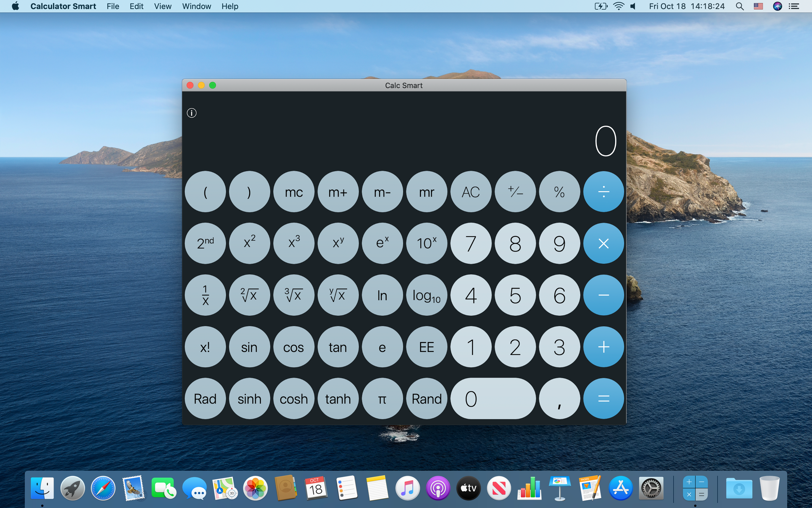Click the tan key
Viewport: 812px width, 508px height.
click(338, 347)
